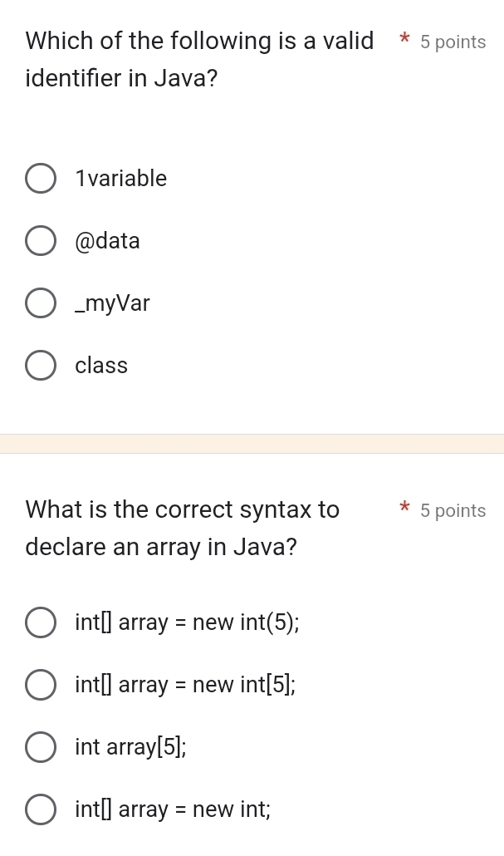This screenshot has height=856, width=504.
Task: Choose the @data radio button
Action: point(41,241)
